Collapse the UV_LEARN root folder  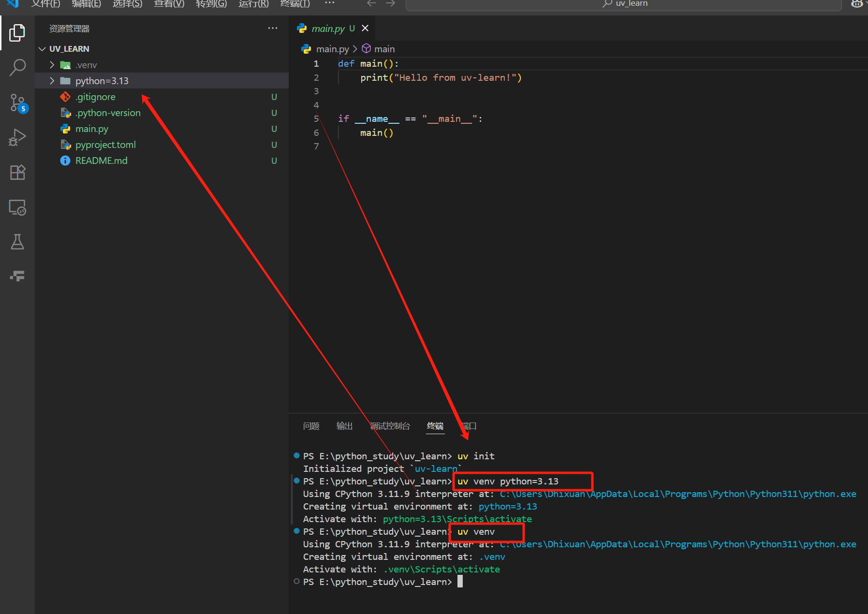tap(42, 49)
